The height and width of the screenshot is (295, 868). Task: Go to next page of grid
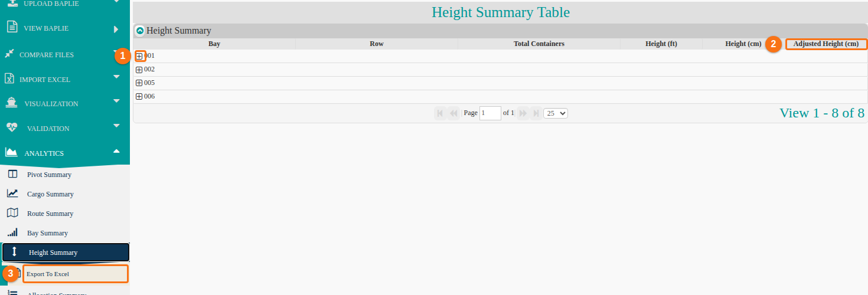[x=523, y=113]
